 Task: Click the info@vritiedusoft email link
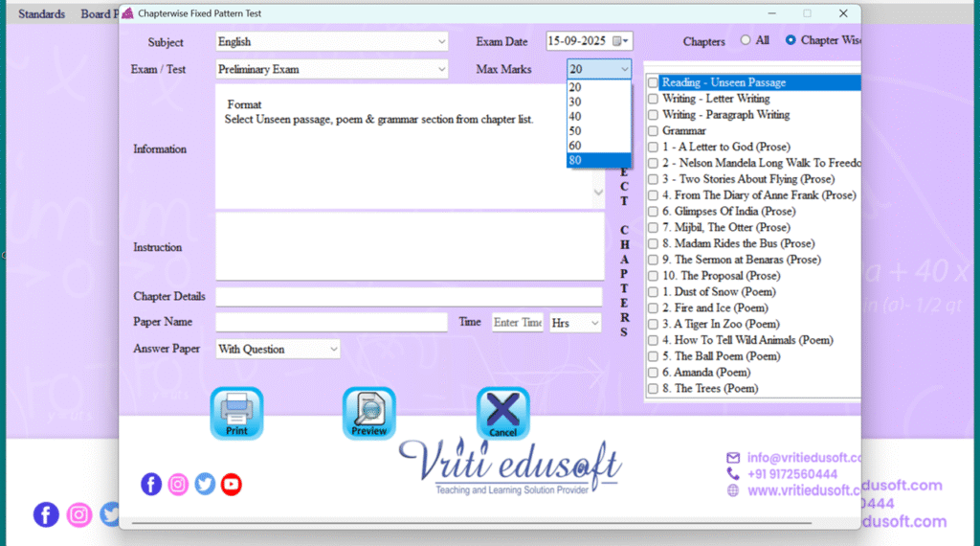pyautogui.click(x=804, y=458)
